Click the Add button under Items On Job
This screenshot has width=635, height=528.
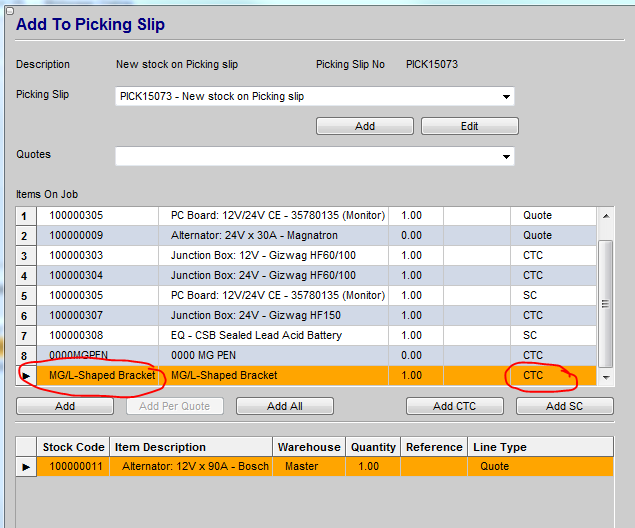(x=65, y=406)
